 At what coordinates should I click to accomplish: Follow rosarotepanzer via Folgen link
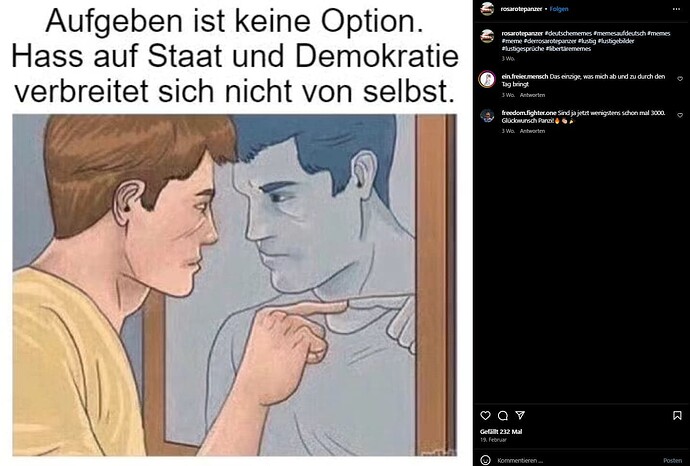pos(559,9)
